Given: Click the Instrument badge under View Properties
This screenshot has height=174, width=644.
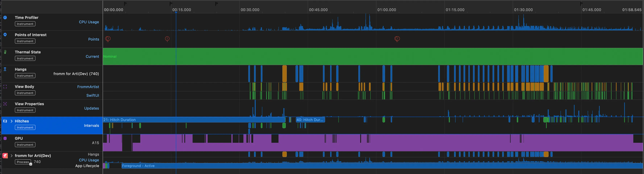Looking at the screenshot, I should pyautogui.click(x=25, y=110).
